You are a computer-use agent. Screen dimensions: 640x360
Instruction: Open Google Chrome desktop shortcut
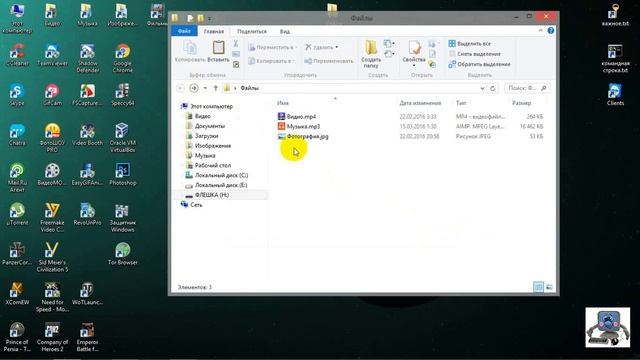[122, 58]
